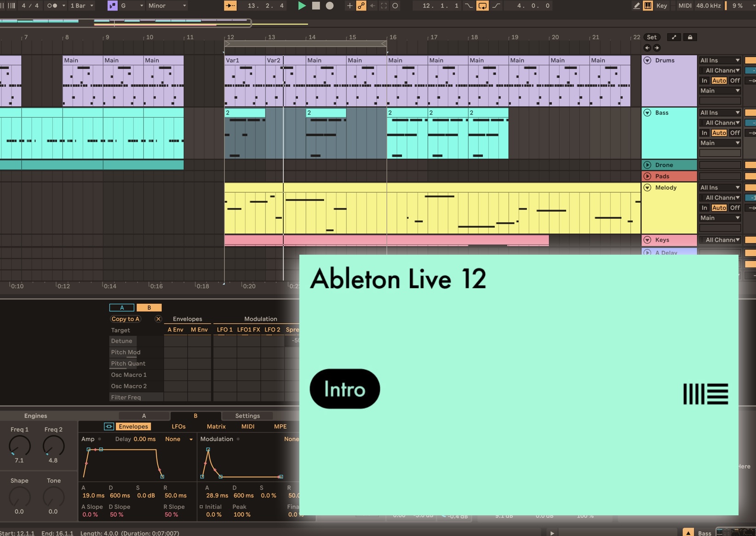The width and height of the screenshot is (756, 536).
Task: Set Melody monitor to In
Action: [x=704, y=208]
